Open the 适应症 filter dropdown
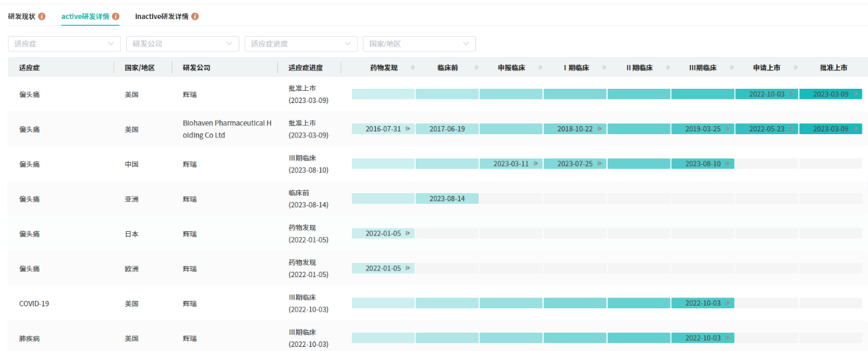This screenshot has height=351, width=868. 64,44
